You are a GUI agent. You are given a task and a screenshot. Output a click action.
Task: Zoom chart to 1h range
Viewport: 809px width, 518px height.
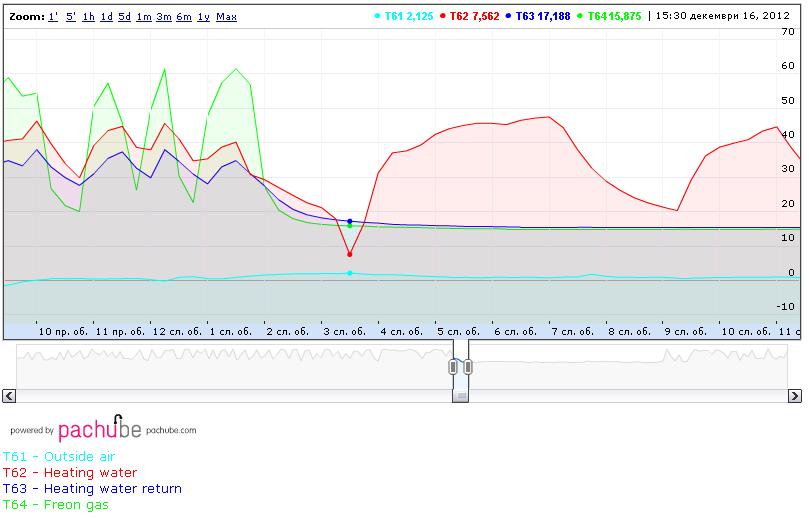coord(89,17)
